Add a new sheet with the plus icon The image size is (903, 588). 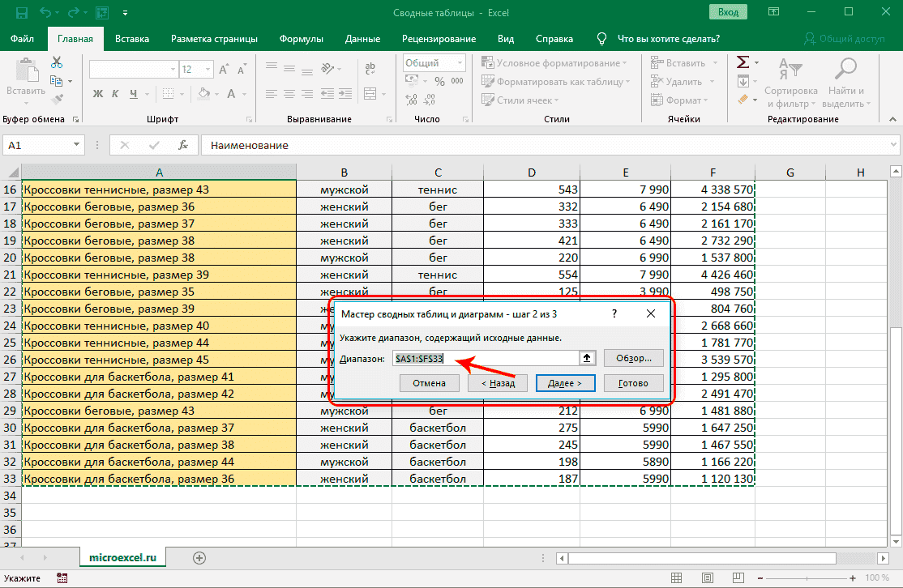click(x=199, y=557)
